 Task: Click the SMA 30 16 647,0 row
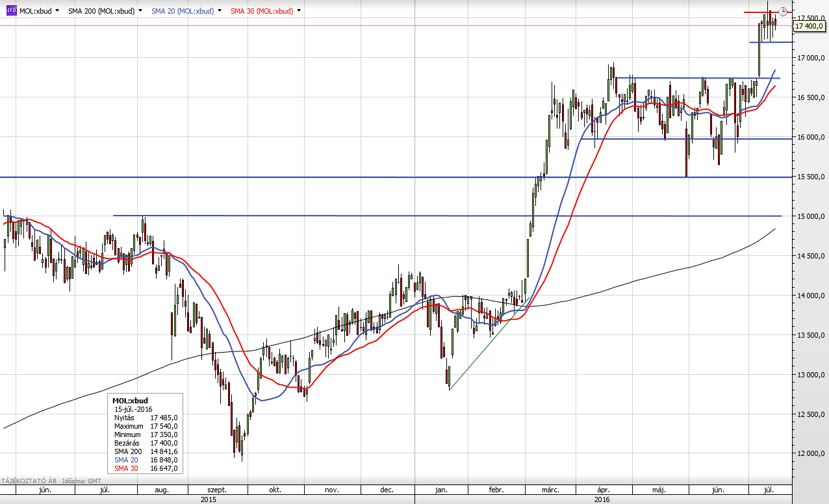[146, 468]
